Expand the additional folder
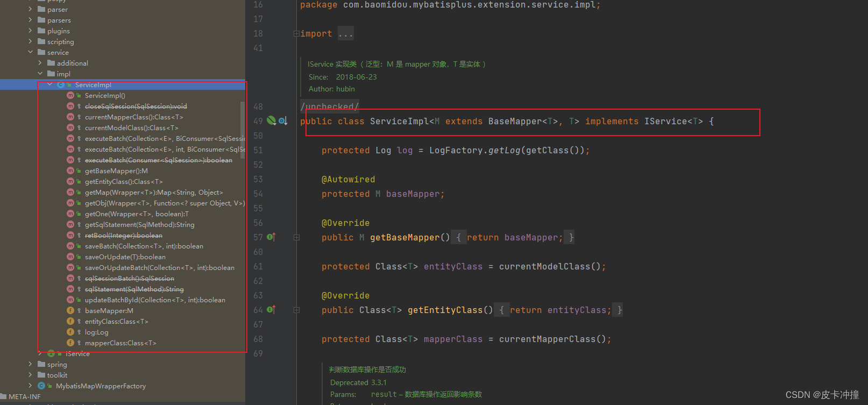 coord(40,63)
